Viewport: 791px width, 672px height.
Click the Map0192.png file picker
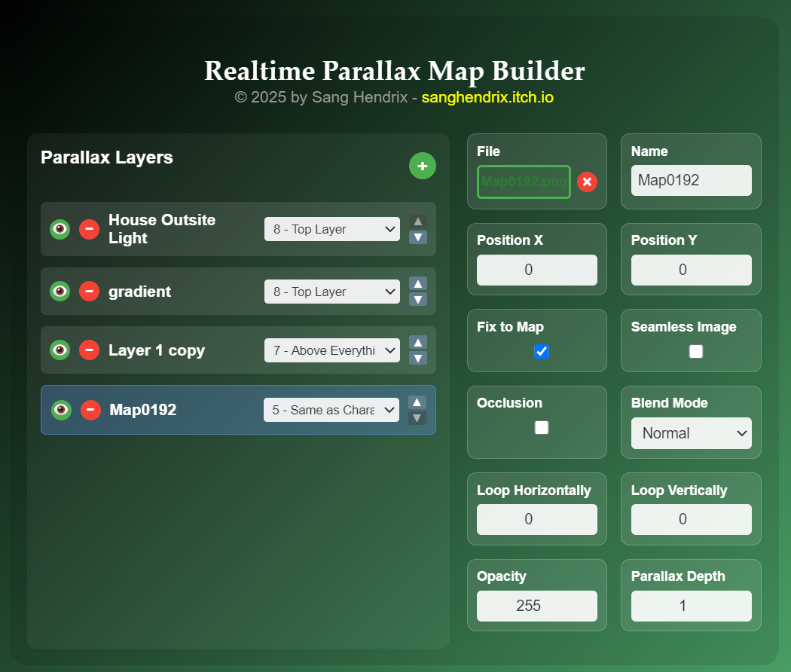tap(524, 182)
